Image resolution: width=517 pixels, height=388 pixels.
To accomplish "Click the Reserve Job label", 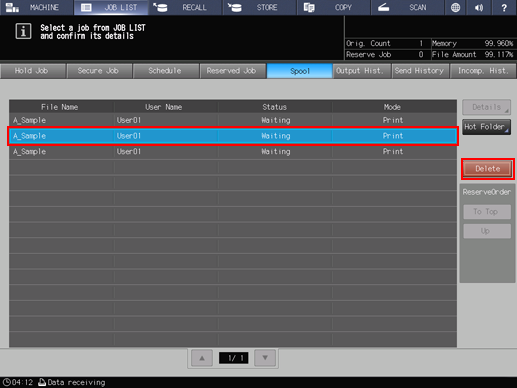I will pyautogui.click(x=368, y=55).
